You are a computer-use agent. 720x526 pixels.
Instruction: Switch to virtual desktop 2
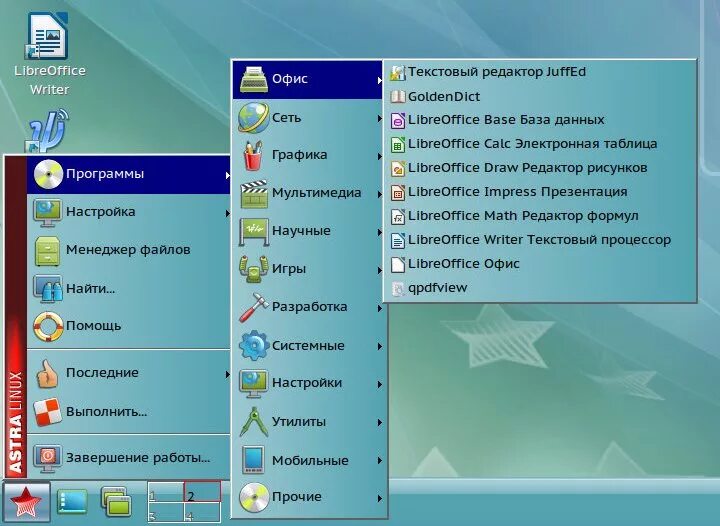(202, 492)
